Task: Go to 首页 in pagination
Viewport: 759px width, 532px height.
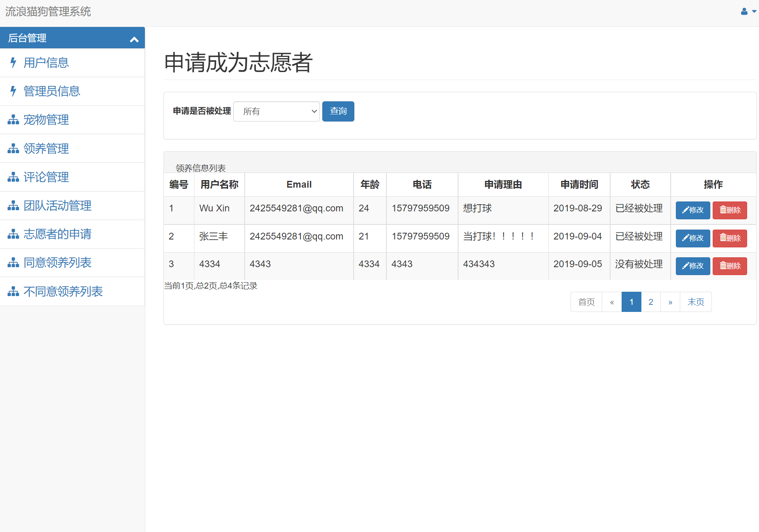Action: 586,302
